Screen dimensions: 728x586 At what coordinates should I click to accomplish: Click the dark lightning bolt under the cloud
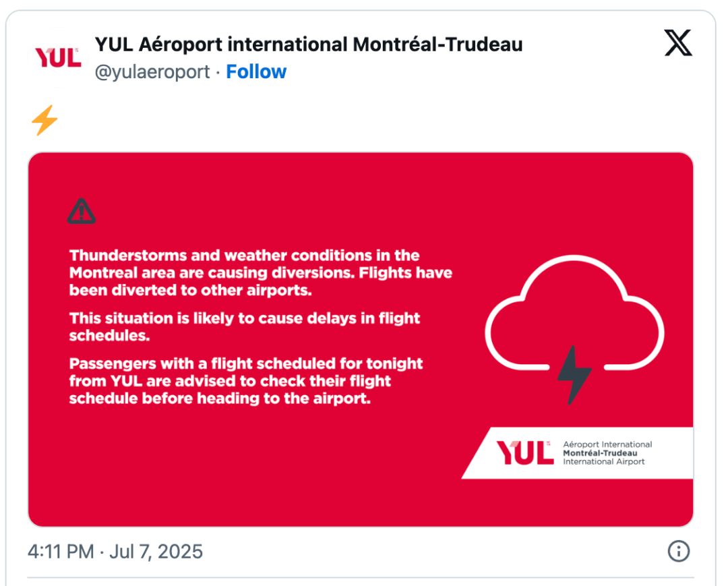point(574,375)
